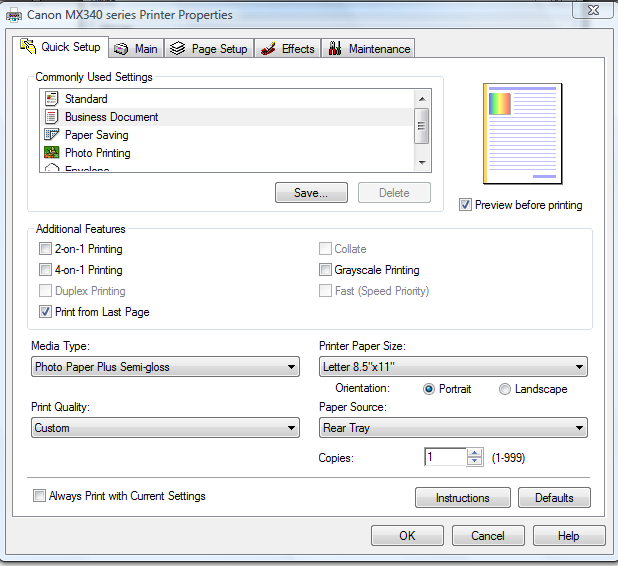Click the page preview thumbnail

point(523,134)
